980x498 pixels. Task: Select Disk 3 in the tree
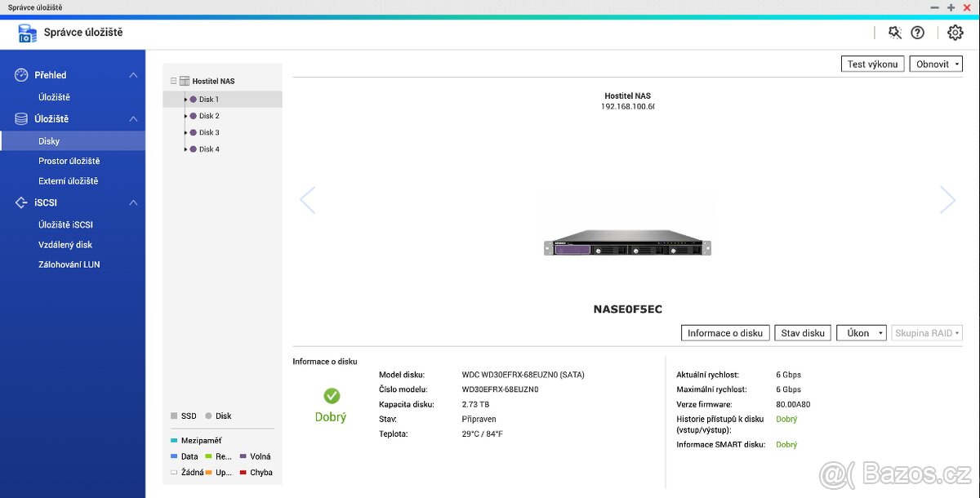(209, 132)
